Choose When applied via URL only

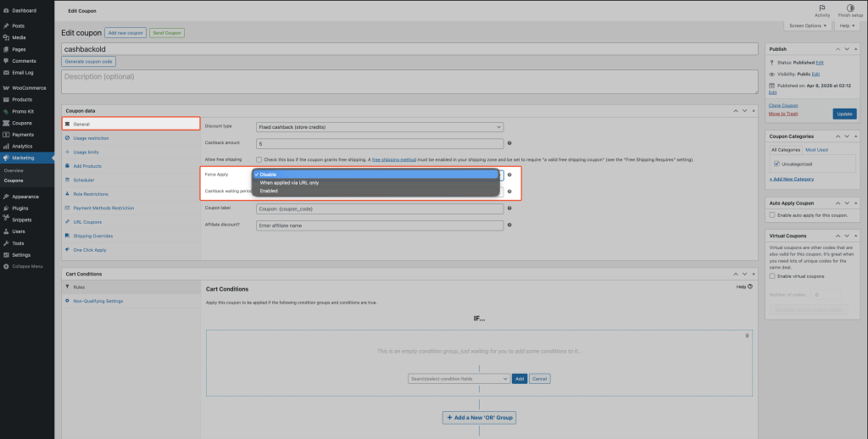click(376, 183)
